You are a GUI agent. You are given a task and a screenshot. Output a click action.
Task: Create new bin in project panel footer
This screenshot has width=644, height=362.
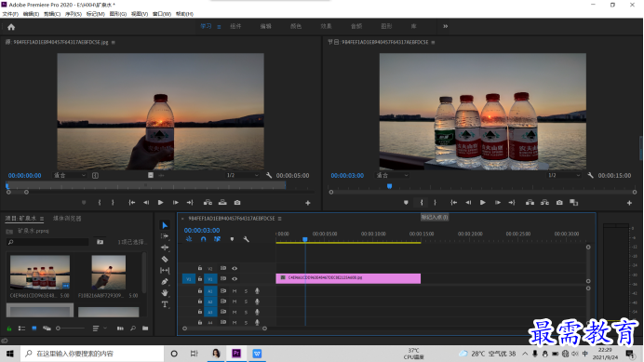(x=145, y=328)
